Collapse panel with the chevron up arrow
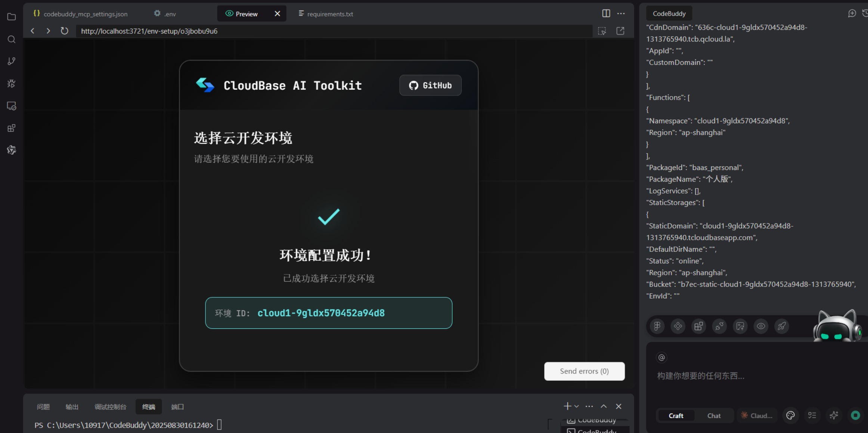Viewport: 868px width, 433px height. pos(604,406)
